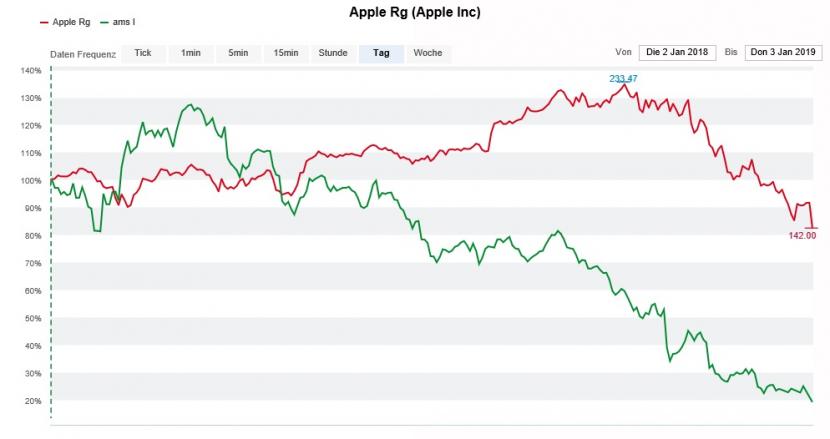
Task: Toggle the ams I legend series
Action: (125, 21)
